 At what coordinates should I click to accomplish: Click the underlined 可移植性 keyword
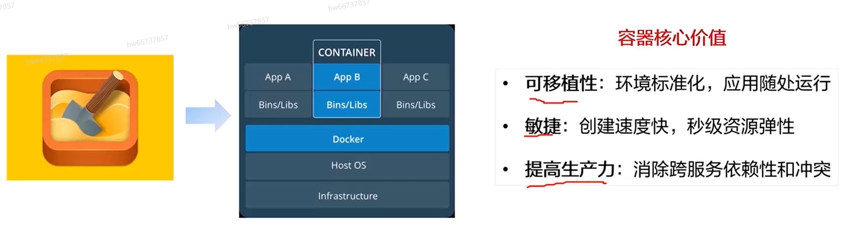pos(561,83)
